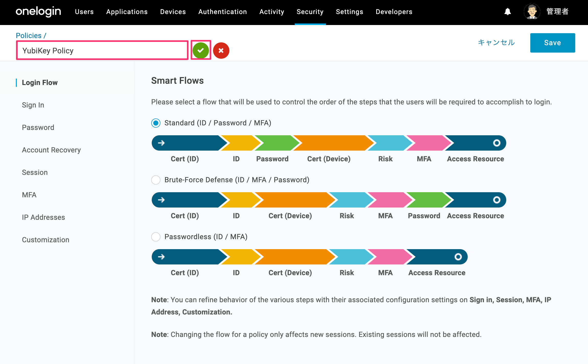Discard name edit with red X
The height and width of the screenshot is (364, 588).
[x=221, y=51]
